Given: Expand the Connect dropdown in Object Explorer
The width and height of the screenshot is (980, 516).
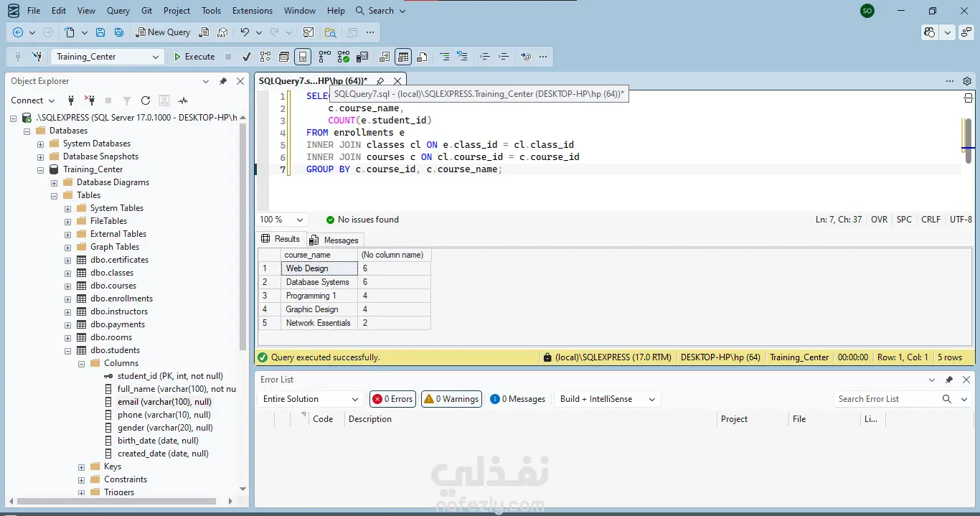Looking at the screenshot, I should (x=32, y=100).
